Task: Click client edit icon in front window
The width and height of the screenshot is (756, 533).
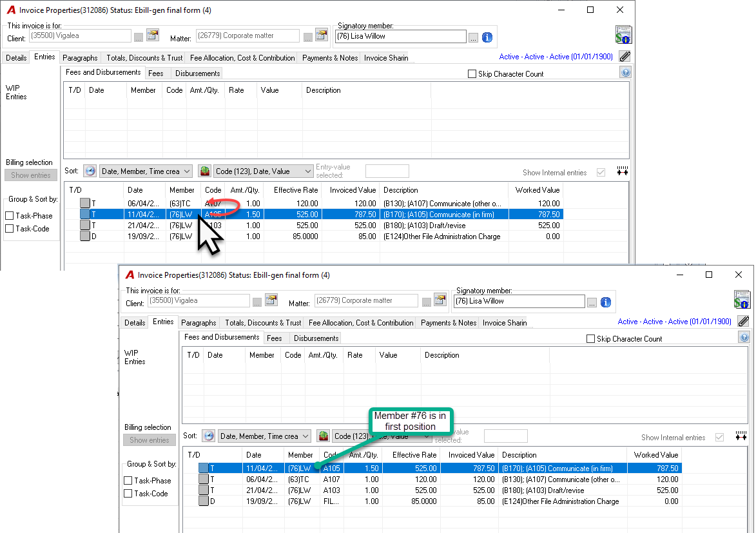Action: coord(271,300)
